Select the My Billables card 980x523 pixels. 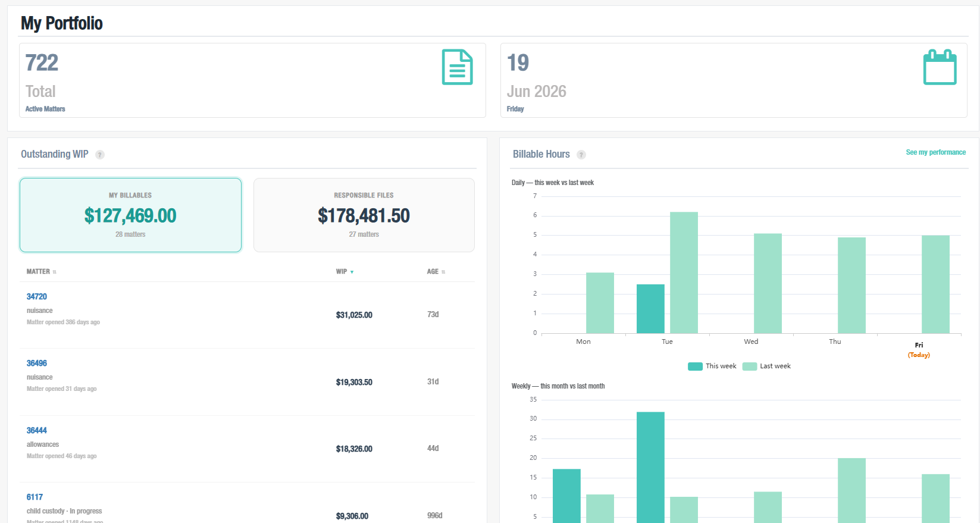pos(130,215)
